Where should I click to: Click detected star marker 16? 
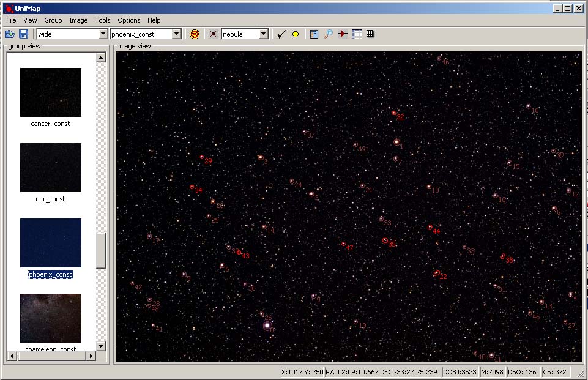point(529,106)
